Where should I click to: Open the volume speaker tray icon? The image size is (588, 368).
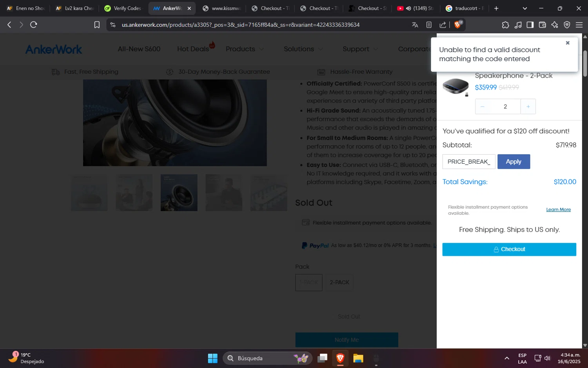pos(548,358)
